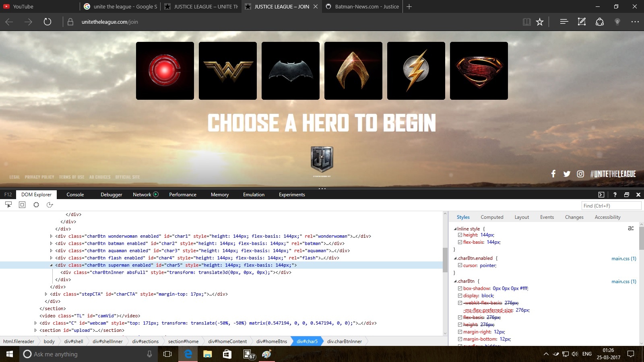Open main.css link for .charBtn.enabled
The image size is (644, 362).
point(624,259)
